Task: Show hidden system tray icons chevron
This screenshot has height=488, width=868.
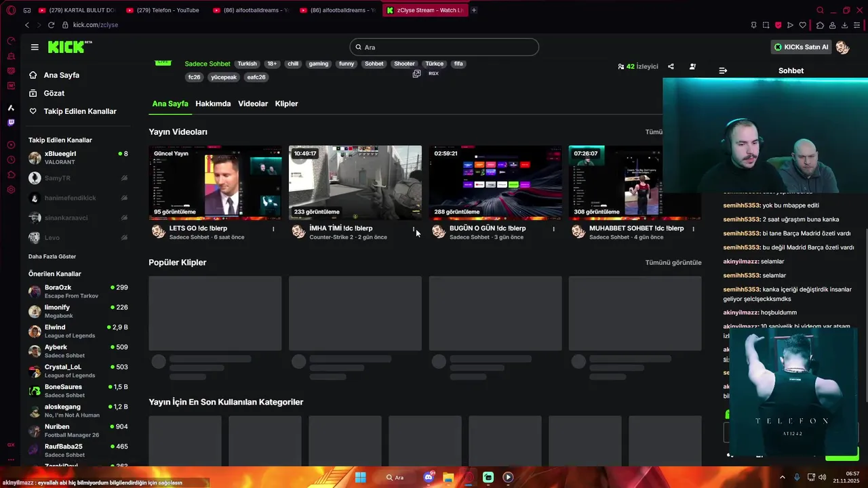Action: (782, 477)
